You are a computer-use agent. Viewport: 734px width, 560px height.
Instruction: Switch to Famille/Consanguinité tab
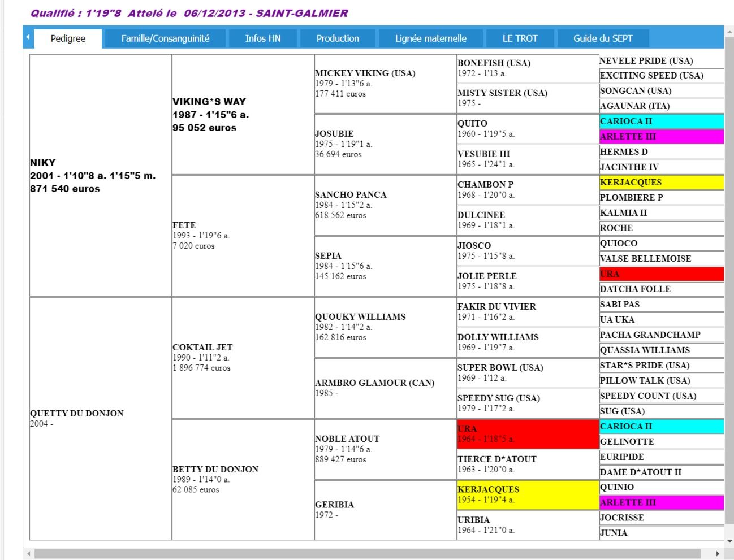pyautogui.click(x=165, y=38)
